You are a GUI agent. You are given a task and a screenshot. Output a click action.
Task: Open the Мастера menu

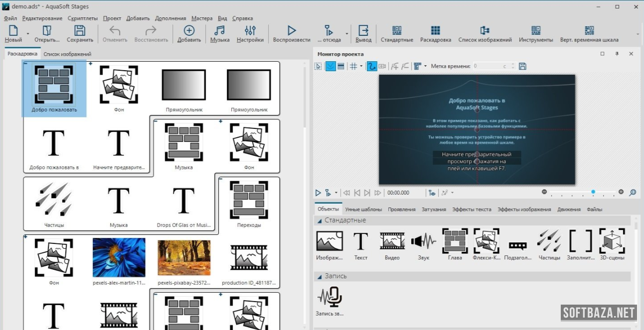[201, 18]
